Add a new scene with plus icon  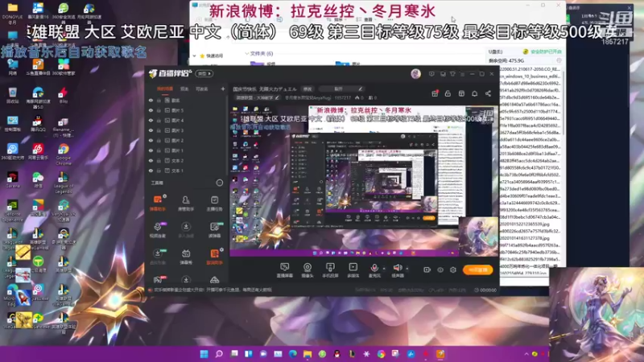click(x=223, y=88)
